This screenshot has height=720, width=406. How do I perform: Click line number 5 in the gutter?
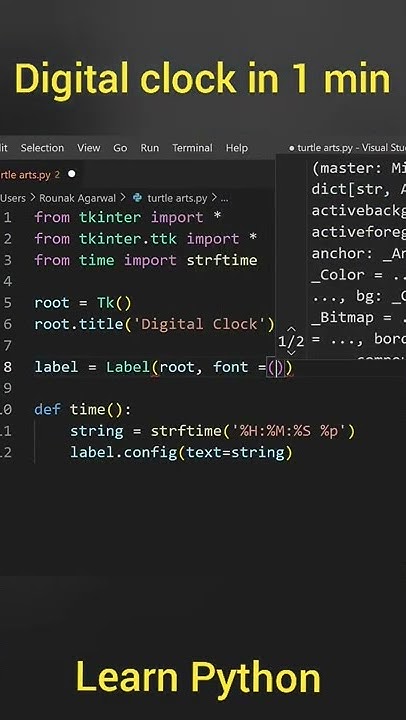pos(8,303)
